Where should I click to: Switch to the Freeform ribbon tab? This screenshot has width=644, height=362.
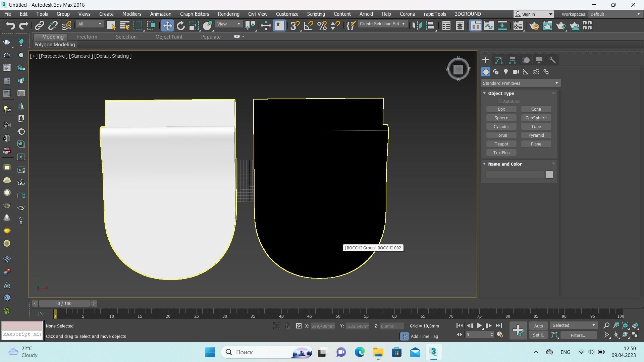point(87,37)
